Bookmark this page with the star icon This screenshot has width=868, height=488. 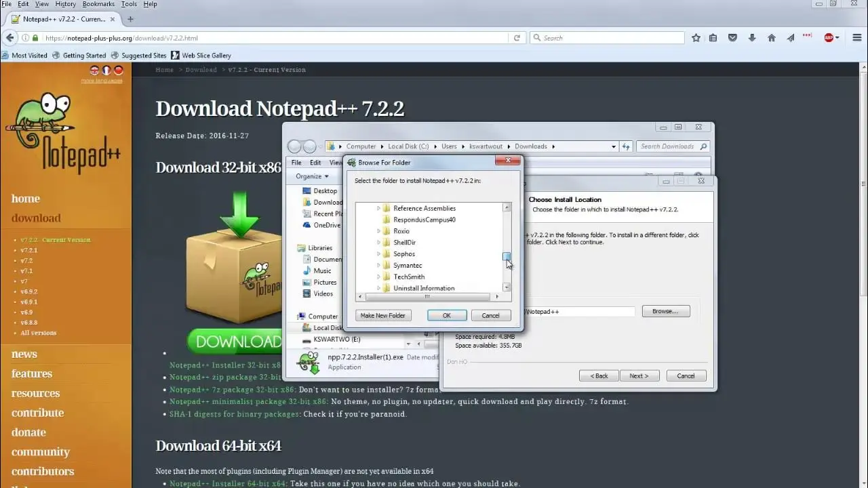click(696, 38)
